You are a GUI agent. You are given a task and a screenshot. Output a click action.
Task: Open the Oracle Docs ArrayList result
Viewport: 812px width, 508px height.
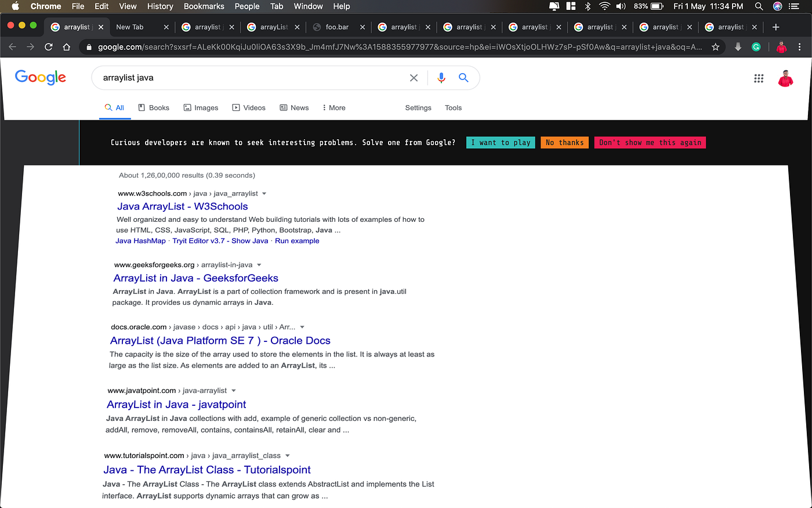[220, 341]
